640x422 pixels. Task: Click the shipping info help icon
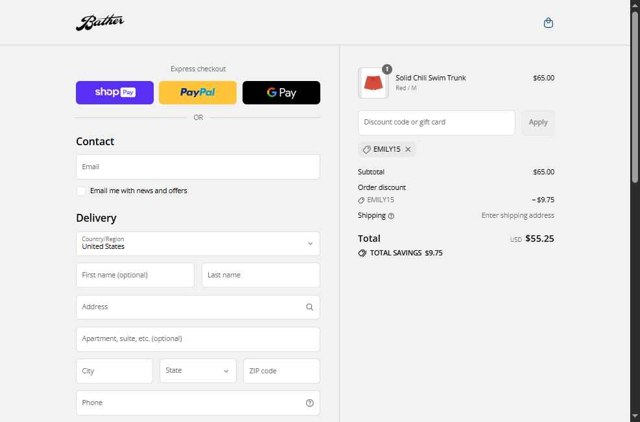[x=391, y=216]
